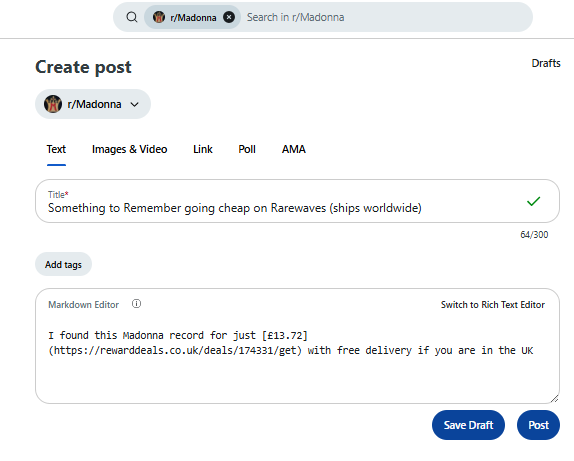Switch to the Images & Video tab
The height and width of the screenshot is (461, 574).
129,149
